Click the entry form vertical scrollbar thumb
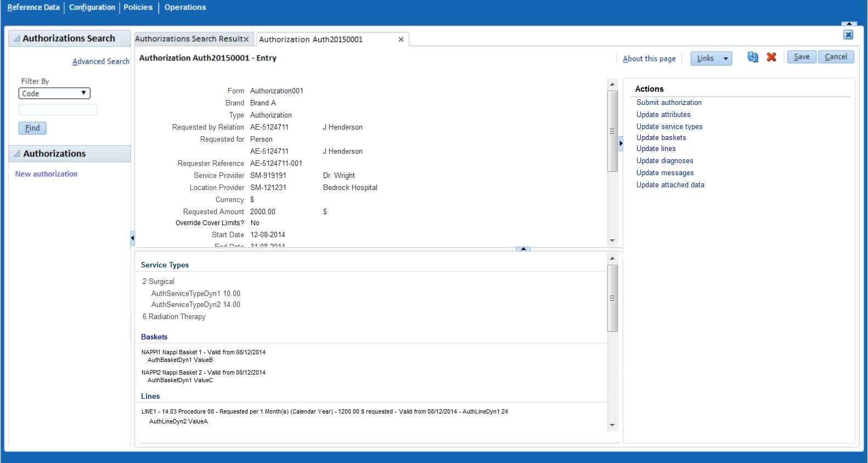 [x=612, y=131]
